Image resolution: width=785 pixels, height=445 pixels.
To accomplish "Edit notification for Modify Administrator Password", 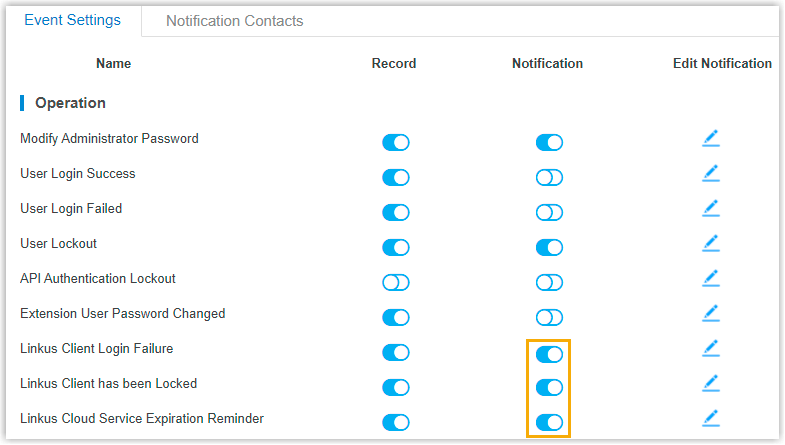I will 710,139.
